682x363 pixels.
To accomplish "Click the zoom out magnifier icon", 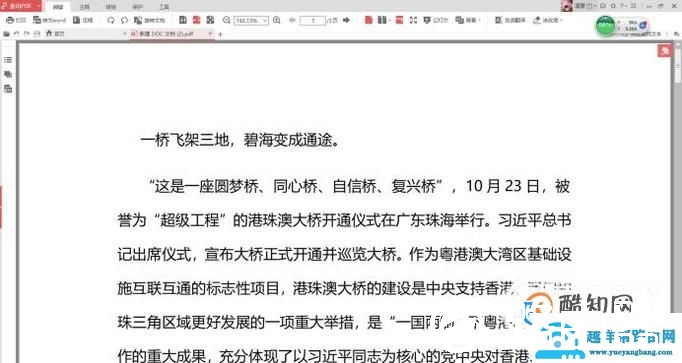I will pos(227,20).
